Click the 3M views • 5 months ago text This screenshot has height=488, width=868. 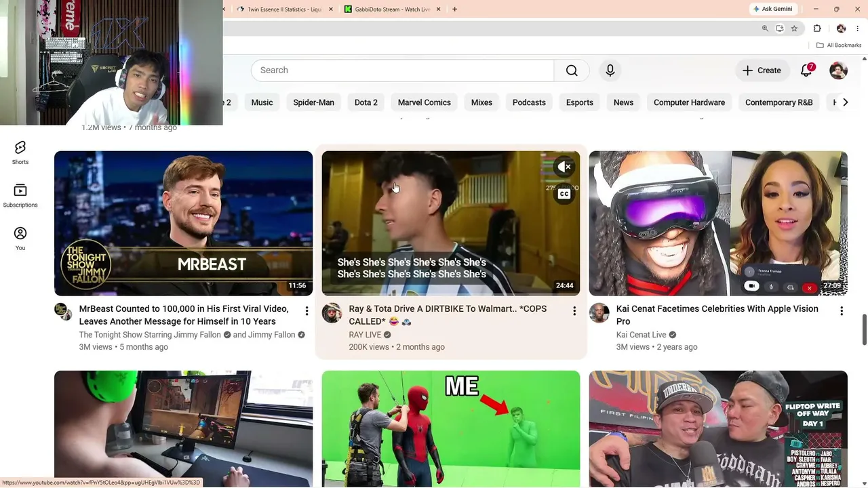[123, 347]
